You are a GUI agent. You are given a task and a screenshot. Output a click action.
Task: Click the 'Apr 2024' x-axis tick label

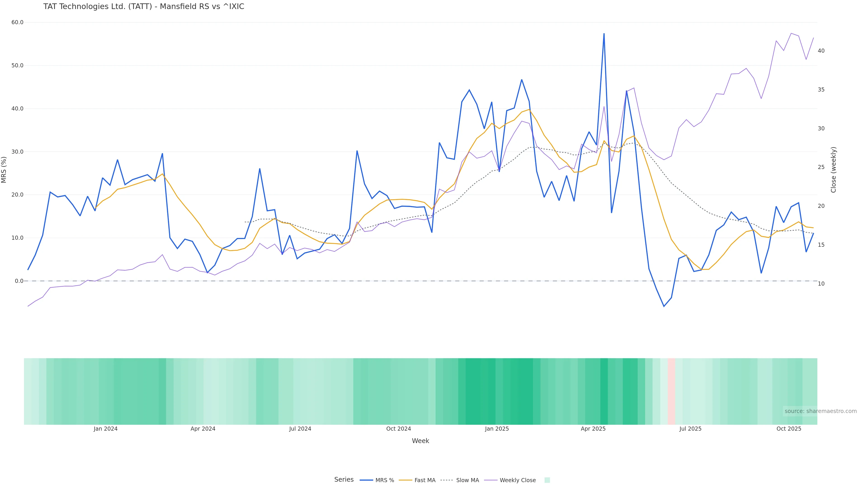point(203,429)
